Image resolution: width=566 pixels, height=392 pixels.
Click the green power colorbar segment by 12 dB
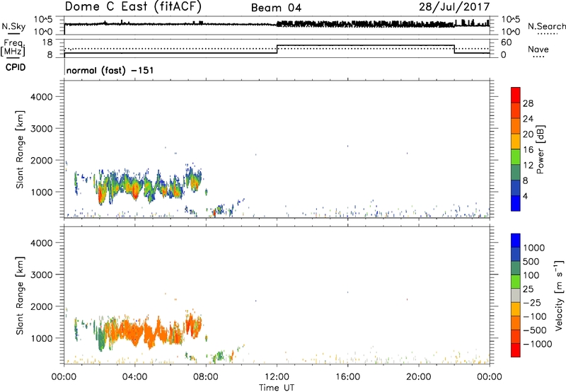pyautogui.click(x=516, y=157)
